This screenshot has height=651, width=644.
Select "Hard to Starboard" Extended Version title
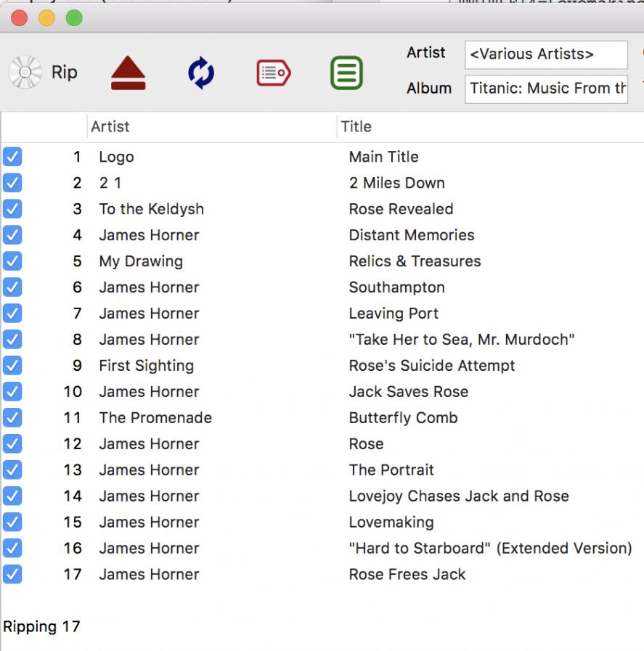490,548
